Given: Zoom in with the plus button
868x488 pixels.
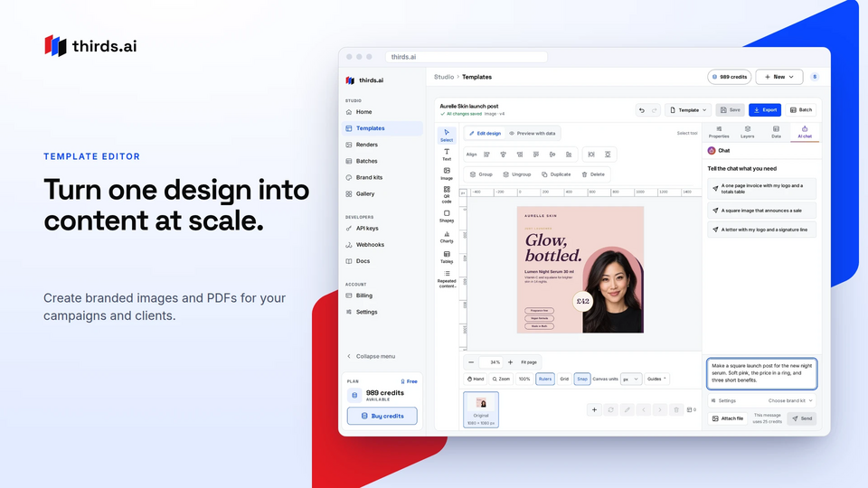Looking at the screenshot, I should 510,362.
